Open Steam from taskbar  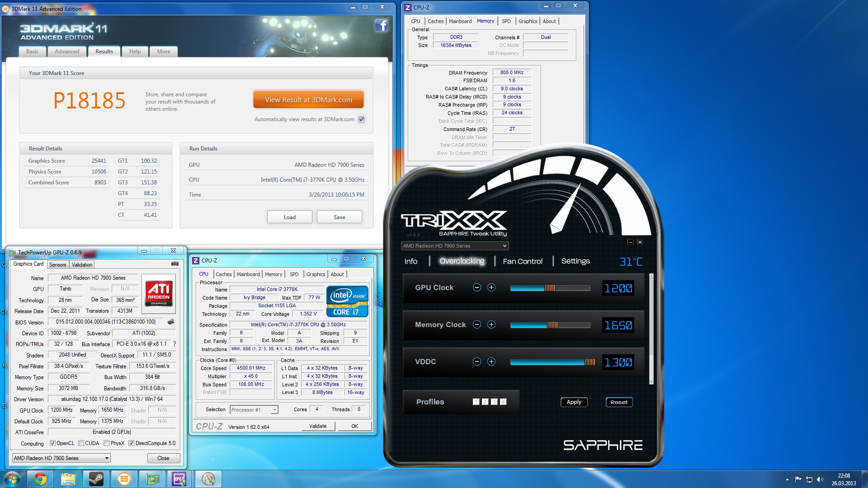96,479
